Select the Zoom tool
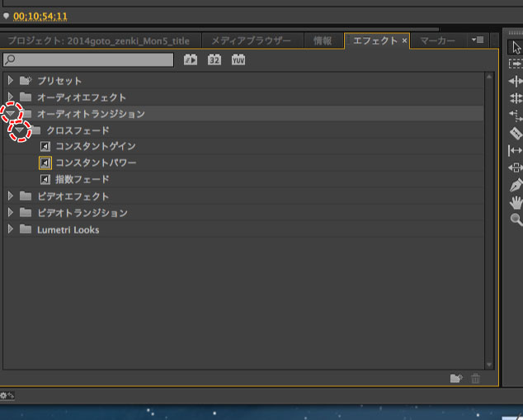The width and height of the screenshot is (523, 420). 516,219
